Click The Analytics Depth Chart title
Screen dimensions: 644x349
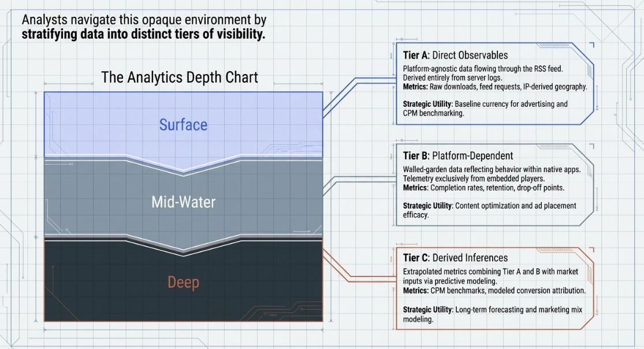180,77
